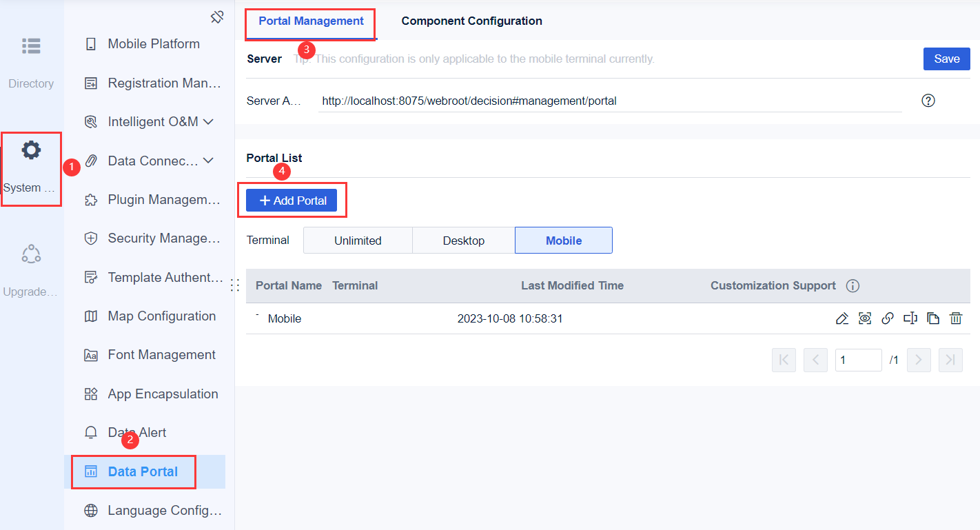Delete the Mobile portal using the trash icon
The width and height of the screenshot is (980, 530).
[956, 318]
